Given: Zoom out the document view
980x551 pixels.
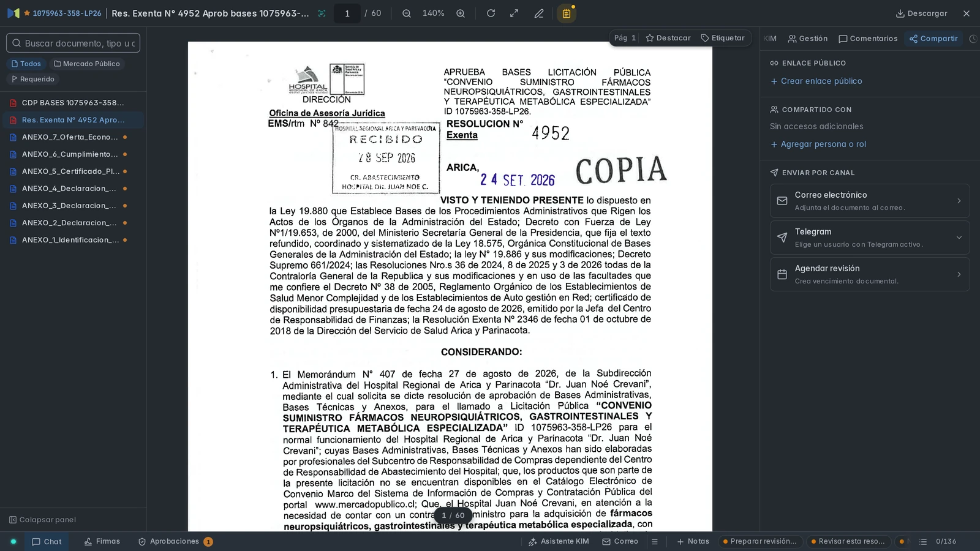Looking at the screenshot, I should click(407, 13).
